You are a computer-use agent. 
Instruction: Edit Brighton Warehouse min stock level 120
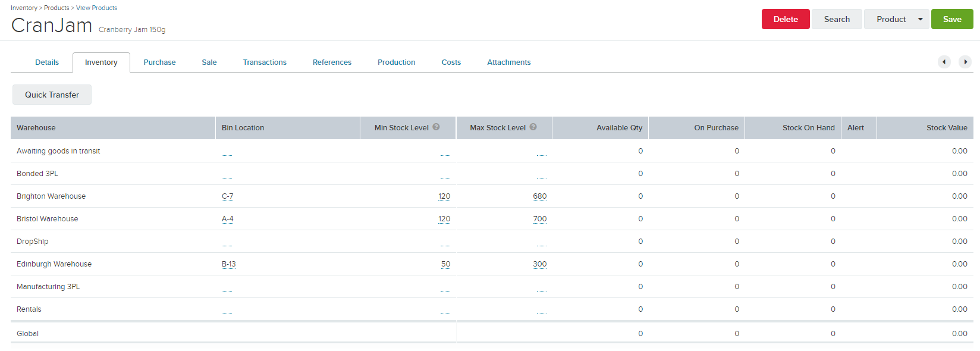coord(444,196)
